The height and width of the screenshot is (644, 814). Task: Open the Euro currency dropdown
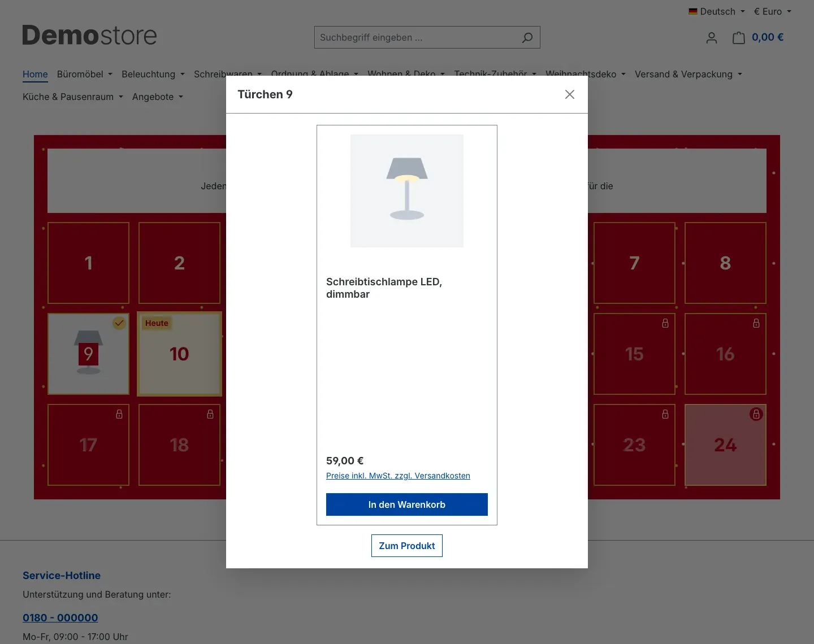[772, 11]
